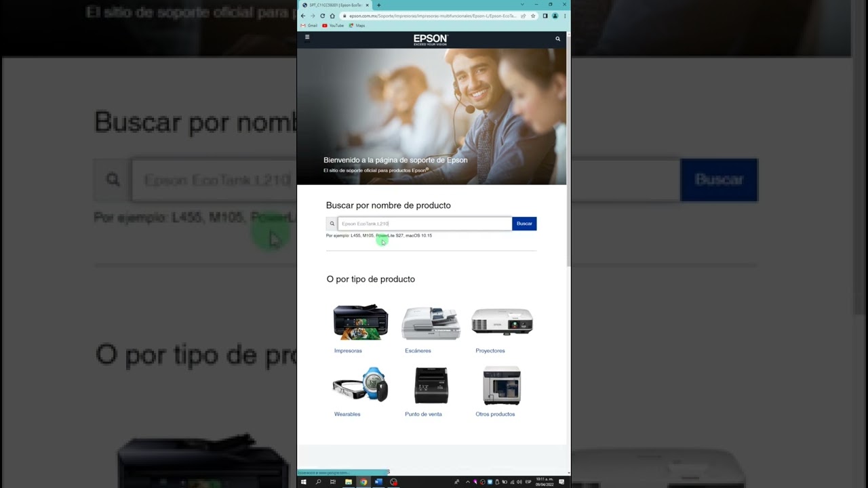Screen dimensions: 868x488
Task: Select the Wearables glasses and watch image
Action: click(360, 385)
